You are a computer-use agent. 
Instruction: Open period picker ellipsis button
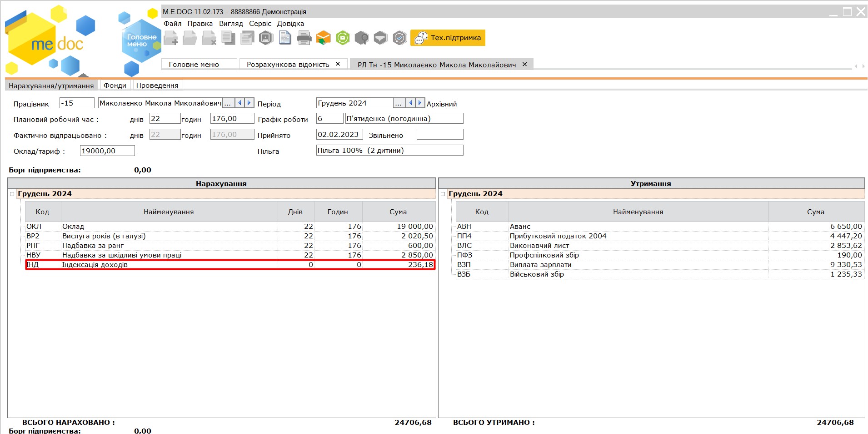click(x=399, y=103)
